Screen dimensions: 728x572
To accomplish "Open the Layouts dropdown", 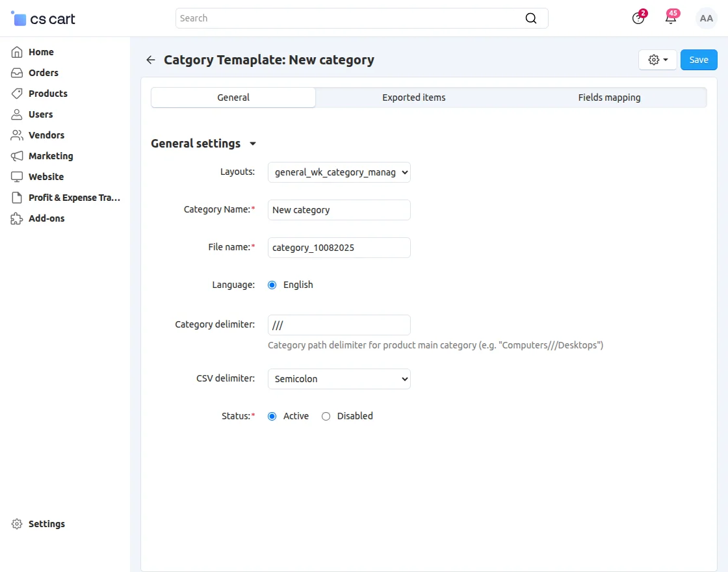I will click(x=339, y=172).
